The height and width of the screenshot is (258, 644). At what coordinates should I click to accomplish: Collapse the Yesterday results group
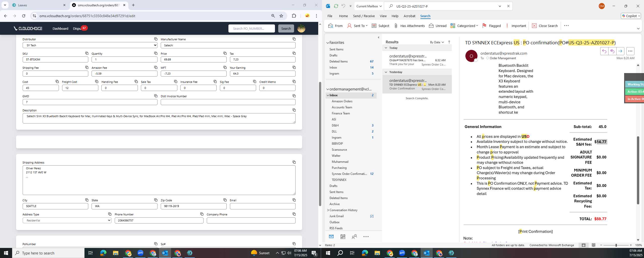[x=386, y=72]
